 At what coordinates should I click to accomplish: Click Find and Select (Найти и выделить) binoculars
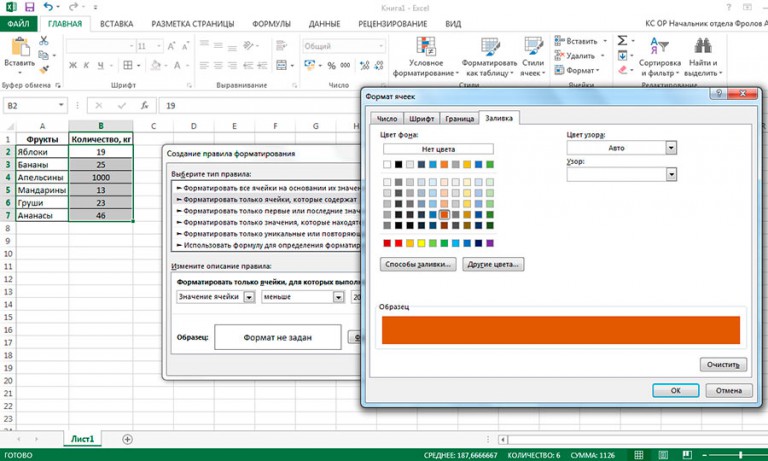point(703,46)
